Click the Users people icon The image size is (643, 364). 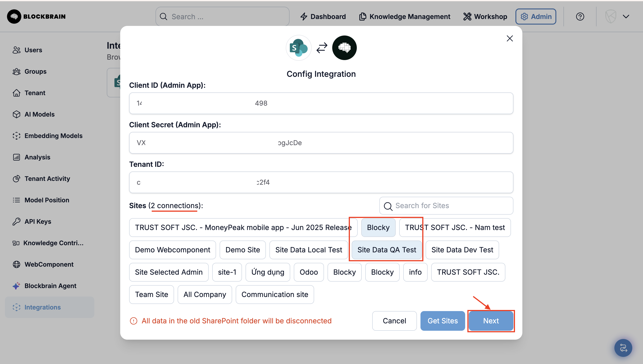(17, 50)
